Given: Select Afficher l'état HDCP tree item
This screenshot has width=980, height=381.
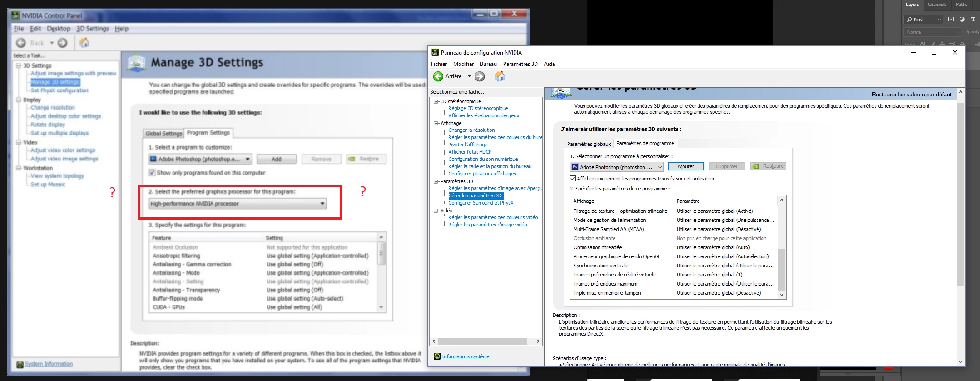Looking at the screenshot, I should tap(470, 152).
